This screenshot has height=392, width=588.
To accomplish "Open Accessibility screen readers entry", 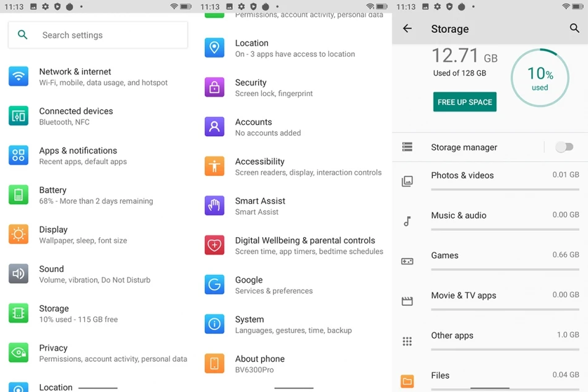I will tap(294, 167).
